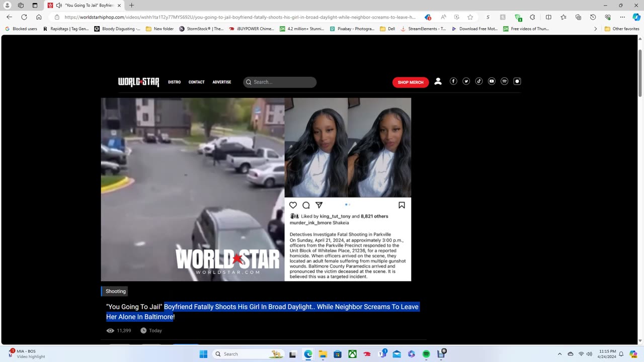Click the WorldStar logo in header
Viewport: 644px width, 362px height.
click(x=138, y=82)
